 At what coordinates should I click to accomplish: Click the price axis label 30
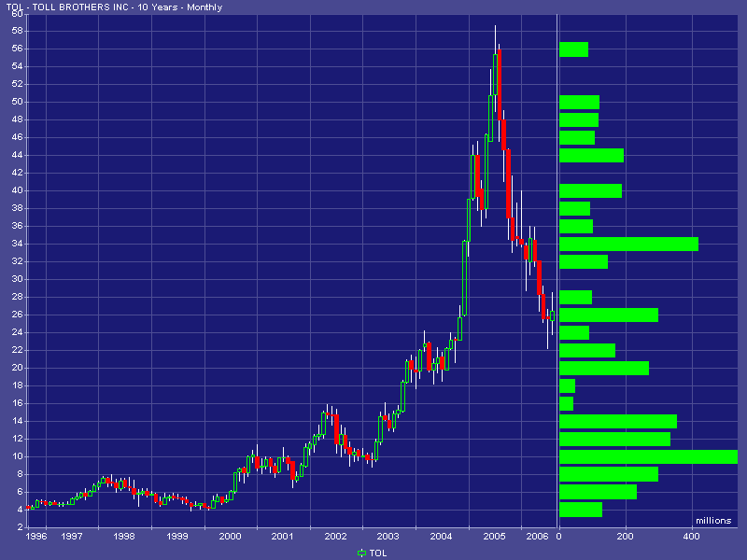(17, 279)
